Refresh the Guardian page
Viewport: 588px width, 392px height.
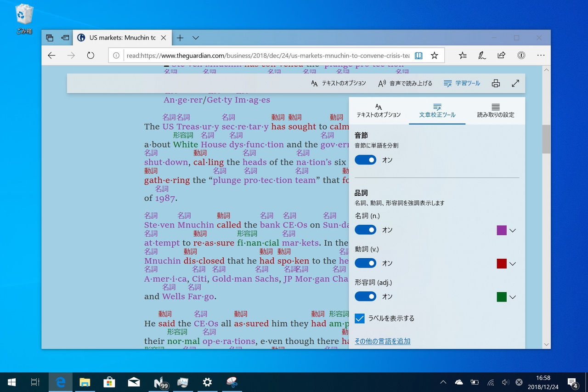click(x=90, y=56)
